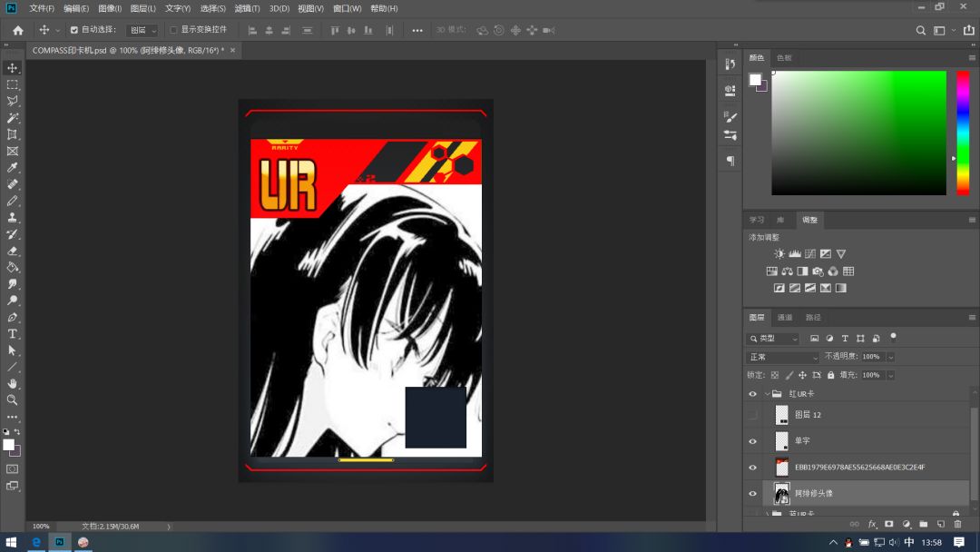Choose the Horizontal Type tool
The image size is (980, 552).
pyautogui.click(x=13, y=334)
